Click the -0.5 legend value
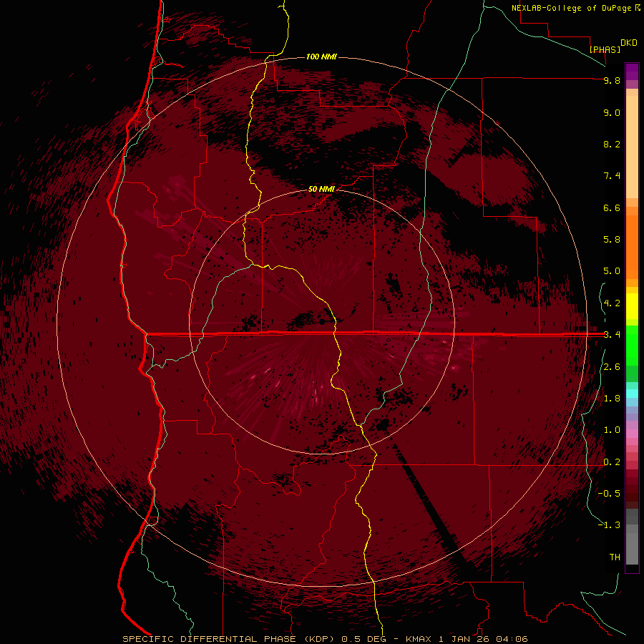The image size is (644, 644). coord(609,494)
